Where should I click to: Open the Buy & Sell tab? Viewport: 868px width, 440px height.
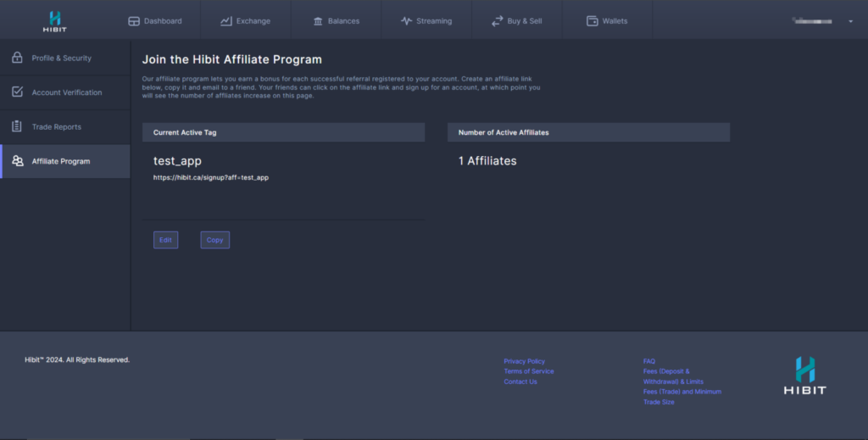coord(516,21)
